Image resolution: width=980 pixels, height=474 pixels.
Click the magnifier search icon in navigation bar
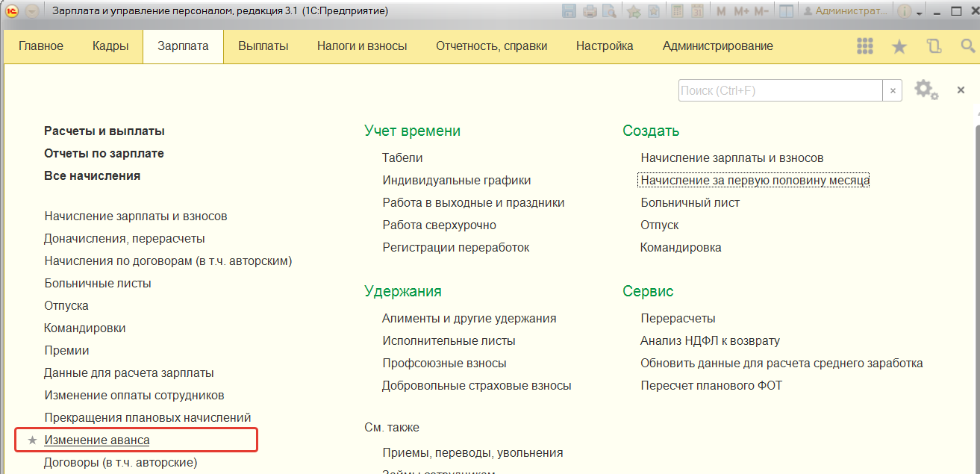tap(967, 46)
